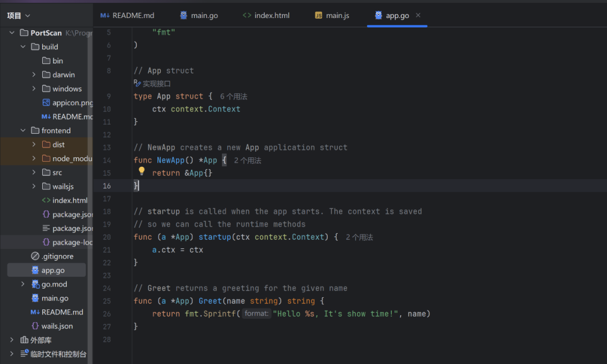Expand 临时文件和控制台 node
The height and width of the screenshot is (364, 607).
[12, 353]
